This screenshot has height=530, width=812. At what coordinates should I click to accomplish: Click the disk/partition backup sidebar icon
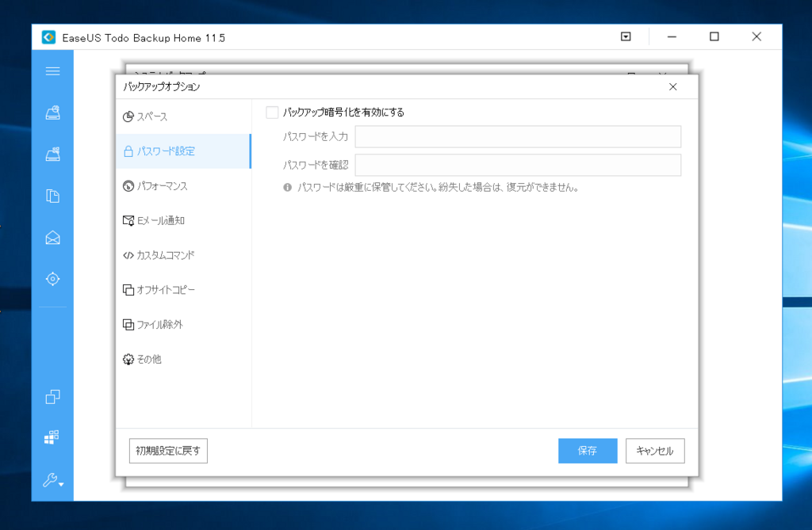click(x=52, y=112)
